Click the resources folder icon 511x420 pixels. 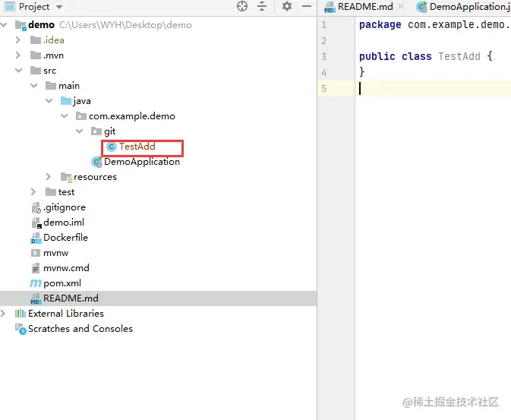(x=67, y=177)
